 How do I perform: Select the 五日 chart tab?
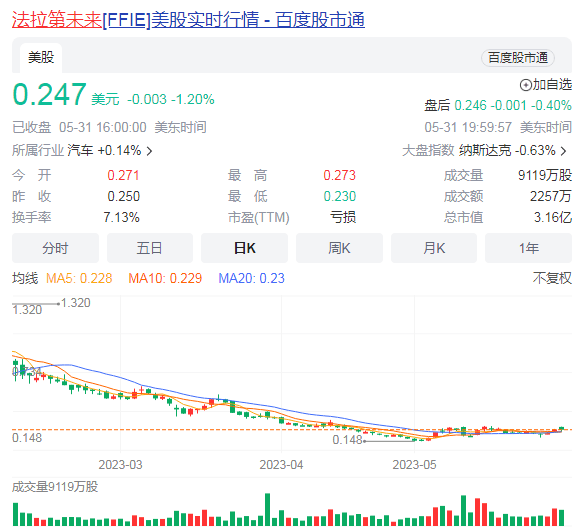(150, 248)
